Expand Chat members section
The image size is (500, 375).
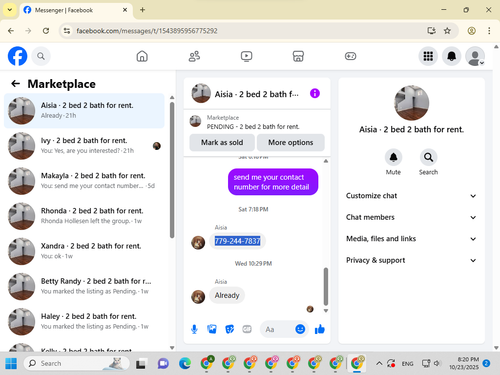411,217
